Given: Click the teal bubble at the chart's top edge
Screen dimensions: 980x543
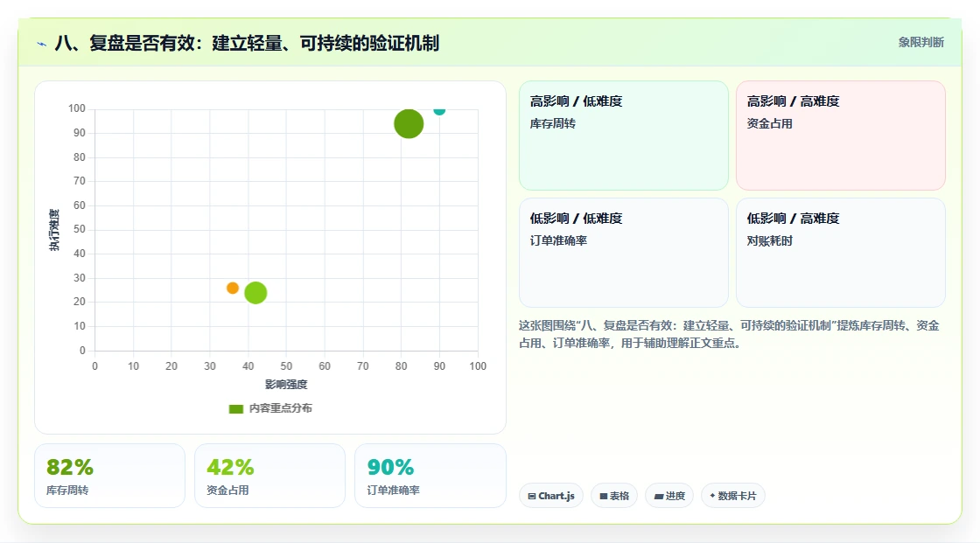Looking at the screenshot, I should pos(439,110).
